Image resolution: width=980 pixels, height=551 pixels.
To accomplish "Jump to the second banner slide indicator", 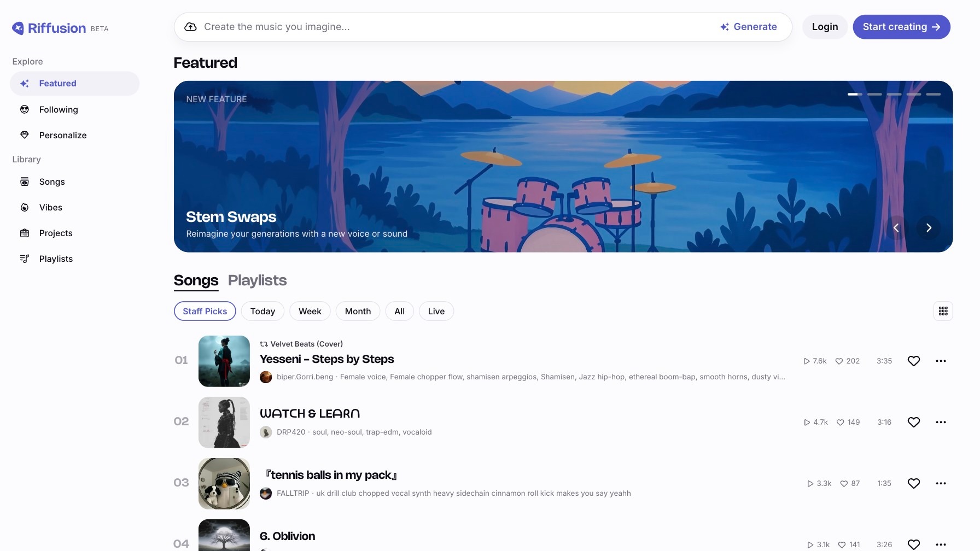I will pos(874,95).
